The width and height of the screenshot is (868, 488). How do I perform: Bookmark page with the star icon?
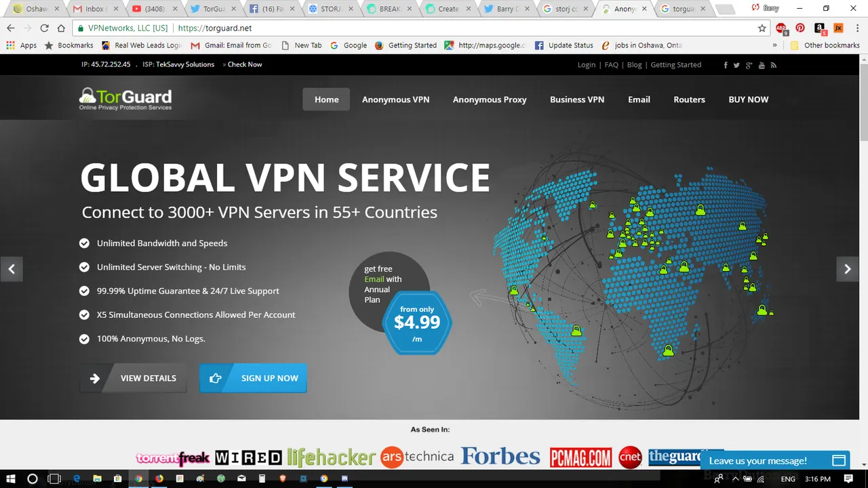pyautogui.click(x=762, y=28)
